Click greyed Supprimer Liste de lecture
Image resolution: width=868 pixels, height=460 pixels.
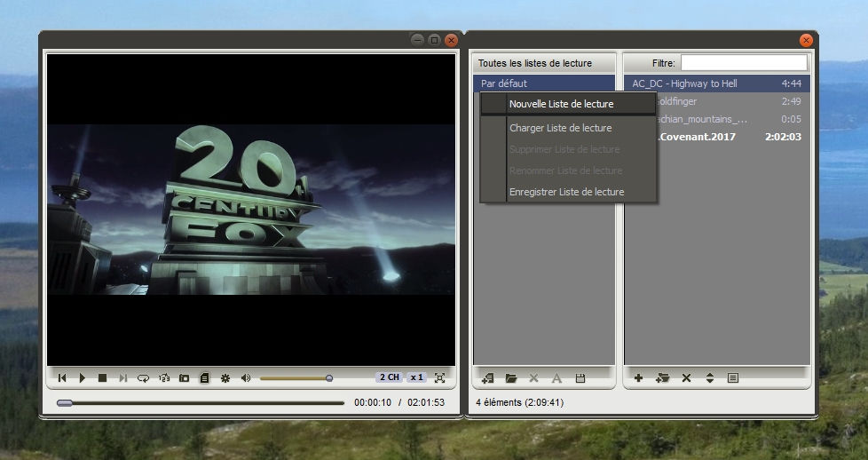click(x=569, y=150)
